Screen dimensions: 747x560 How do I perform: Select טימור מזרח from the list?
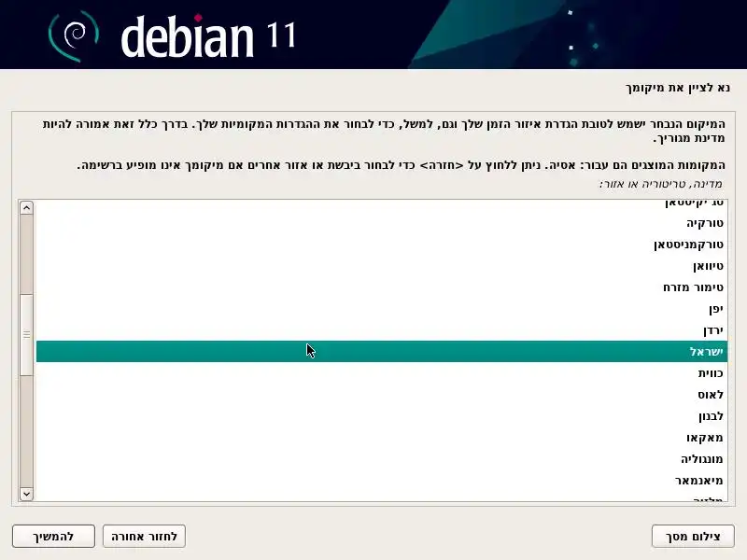[382, 287]
